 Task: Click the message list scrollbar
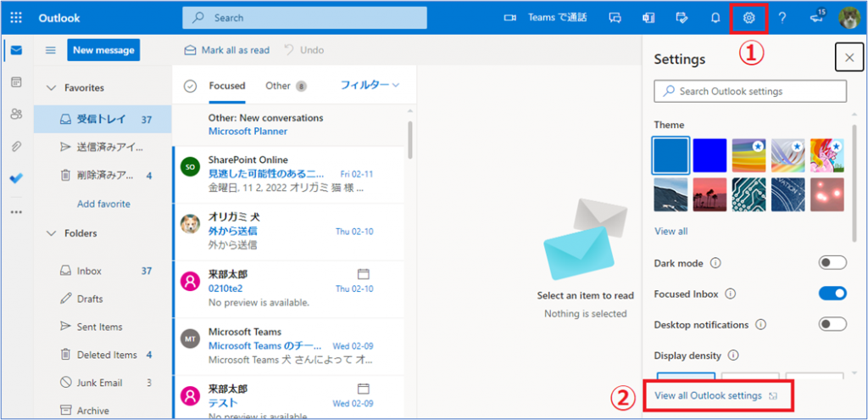coord(410,140)
